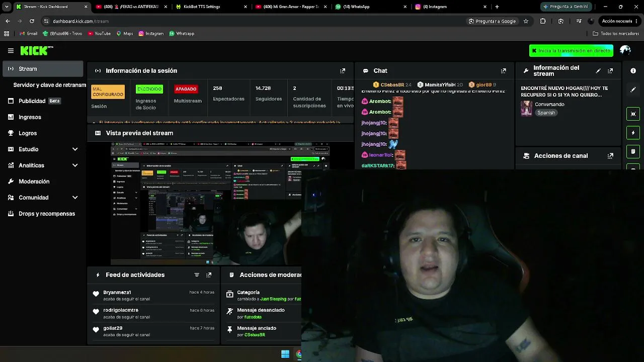The image size is (644, 362).
Task: Click the heart icon beside goliat29
Action: tap(96, 330)
